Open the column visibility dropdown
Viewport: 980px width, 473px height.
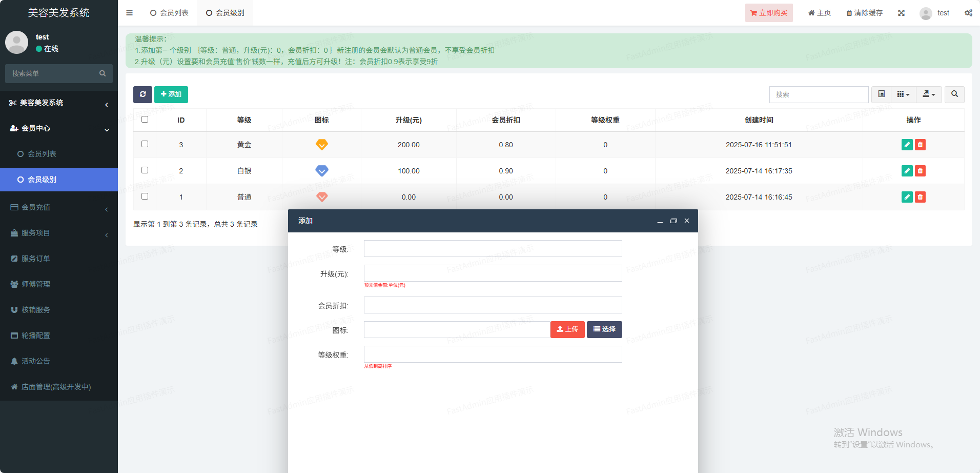(x=903, y=94)
